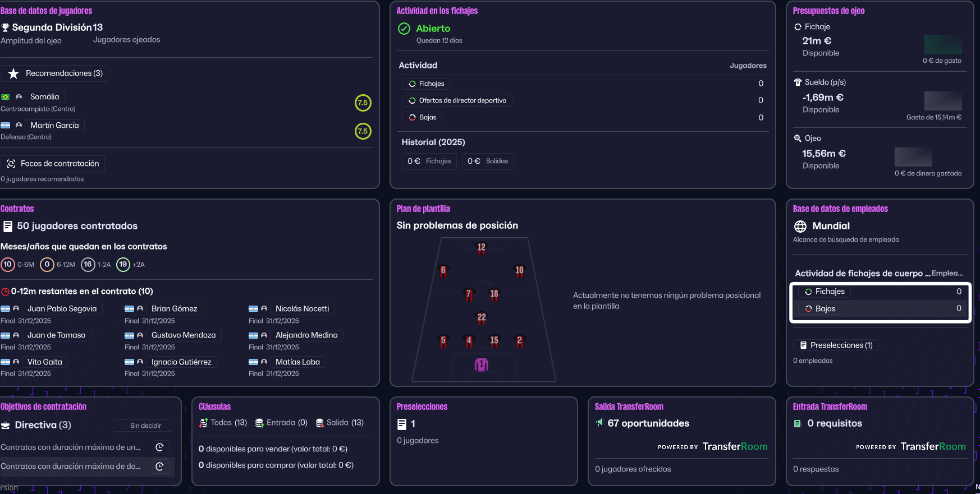Open the Base de datos de jugadores panel
This screenshot has height=494, width=980.
46,11
